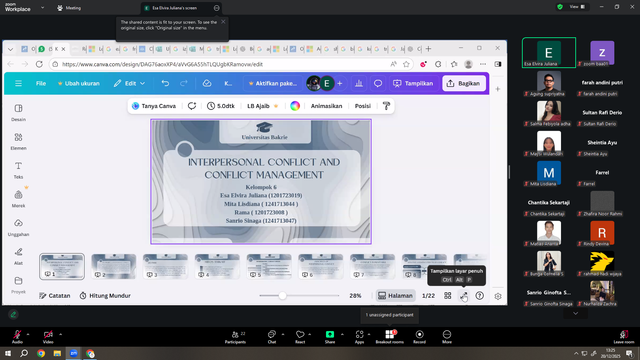Open a new browser tab with plus
Image resolution: width=640 pixels, height=360 pixels.
[428, 49]
